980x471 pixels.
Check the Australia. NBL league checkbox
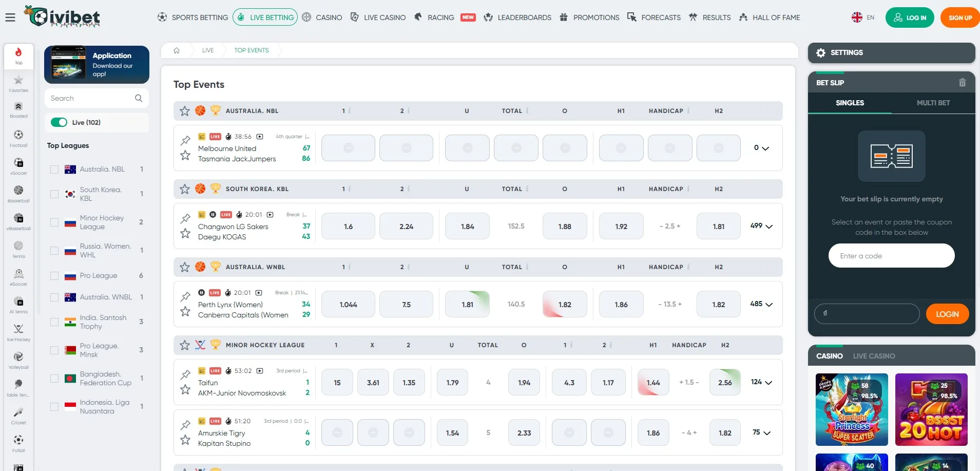(x=54, y=169)
